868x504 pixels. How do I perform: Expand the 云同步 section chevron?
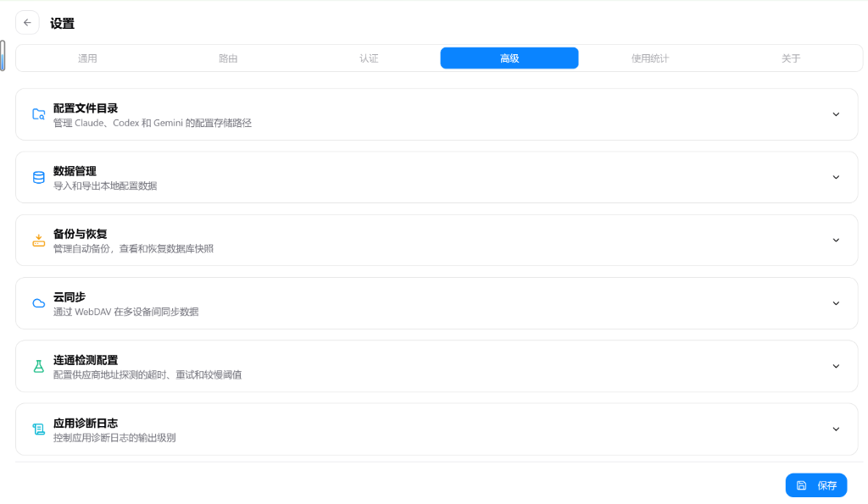point(836,303)
